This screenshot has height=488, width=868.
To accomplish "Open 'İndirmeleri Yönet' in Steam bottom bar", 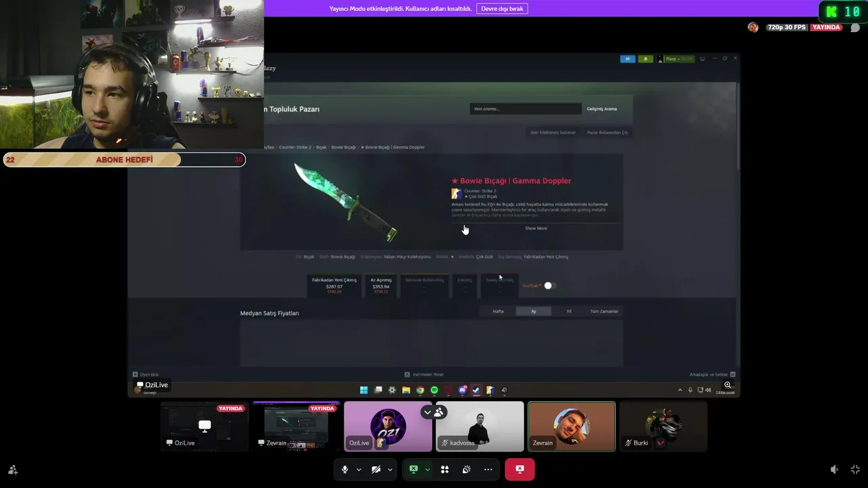I will (x=425, y=374).
